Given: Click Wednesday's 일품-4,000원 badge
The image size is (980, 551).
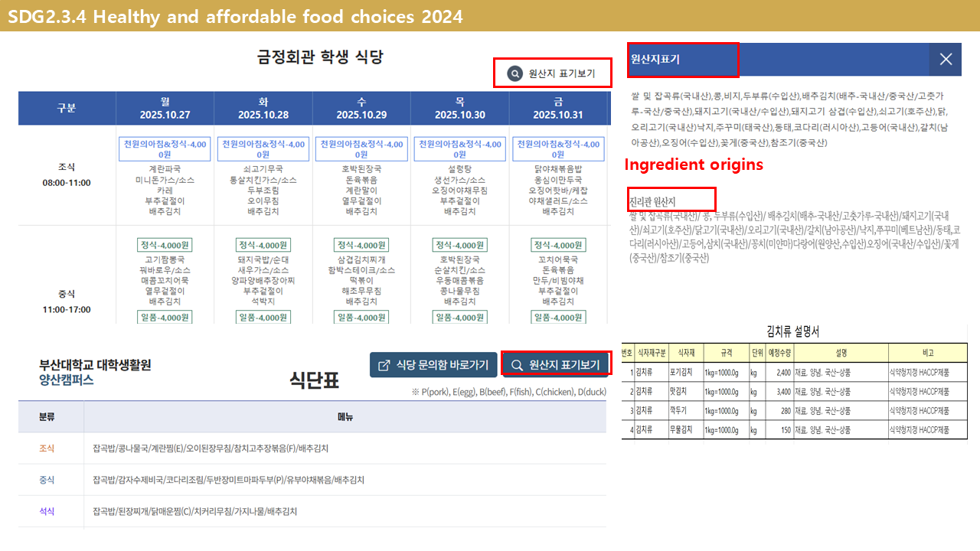Looking at the screenshot, I should 361,318.
